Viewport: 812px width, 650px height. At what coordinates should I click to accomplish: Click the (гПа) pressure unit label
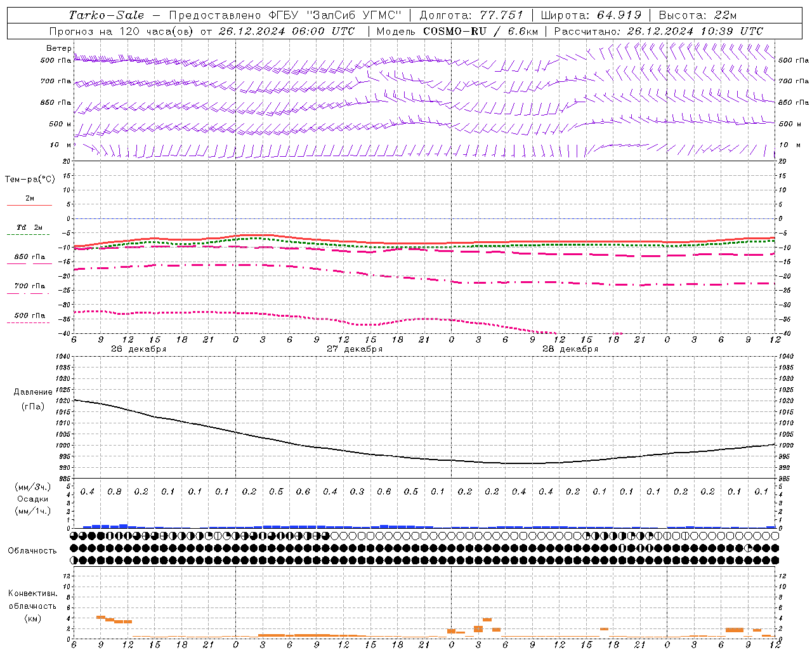(33, 406)
